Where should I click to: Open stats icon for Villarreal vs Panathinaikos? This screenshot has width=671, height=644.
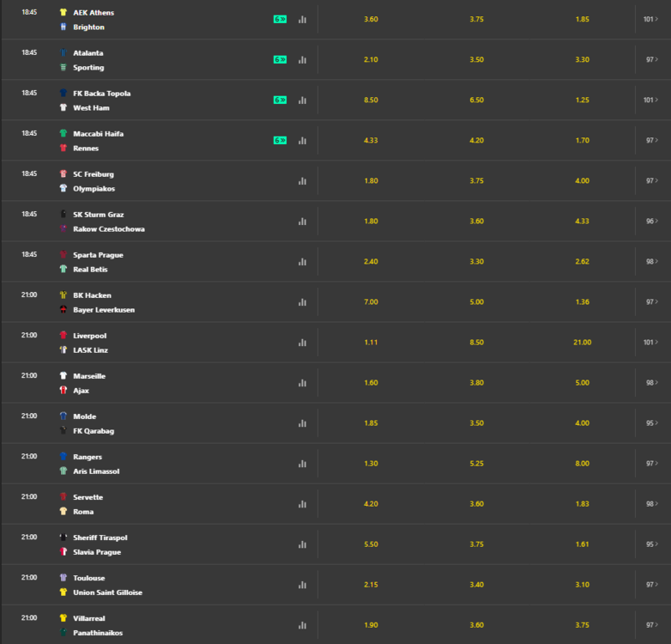click(x=303, y=625)
